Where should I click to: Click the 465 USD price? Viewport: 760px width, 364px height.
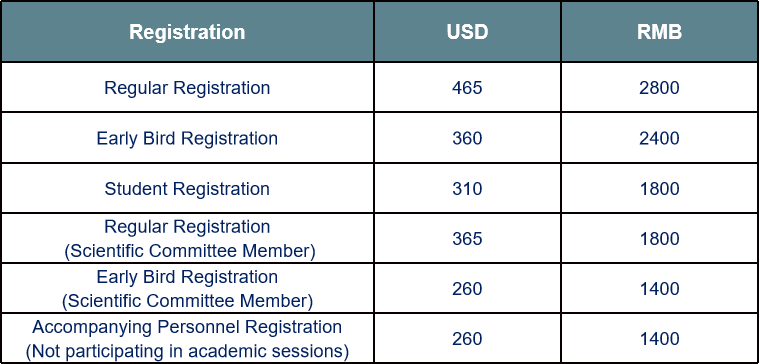pyautogui.click(x=467, y=88)
